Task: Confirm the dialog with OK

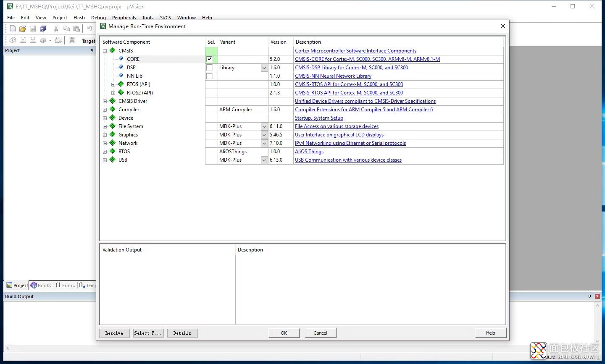Action: point(284,333)
